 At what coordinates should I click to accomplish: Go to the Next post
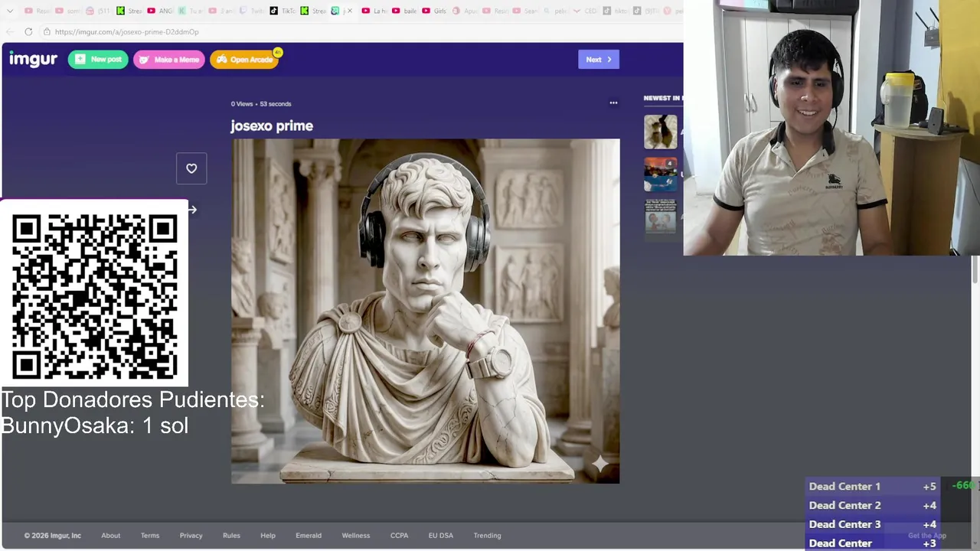[x=599, y=60]
